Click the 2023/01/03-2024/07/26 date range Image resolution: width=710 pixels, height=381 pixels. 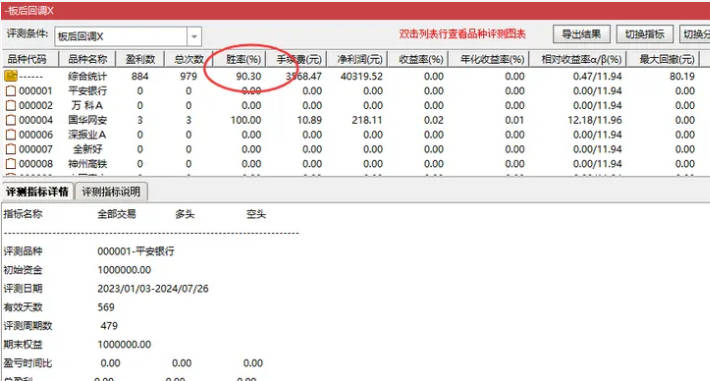(153, 289)
